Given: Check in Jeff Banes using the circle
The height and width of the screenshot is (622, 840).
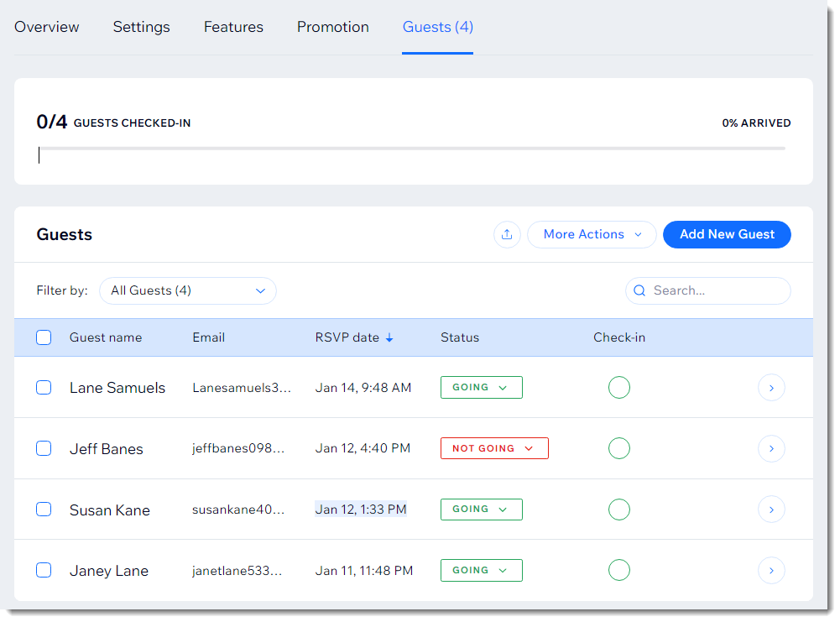Looking at the screenshot, I should (x=618, y=448).
